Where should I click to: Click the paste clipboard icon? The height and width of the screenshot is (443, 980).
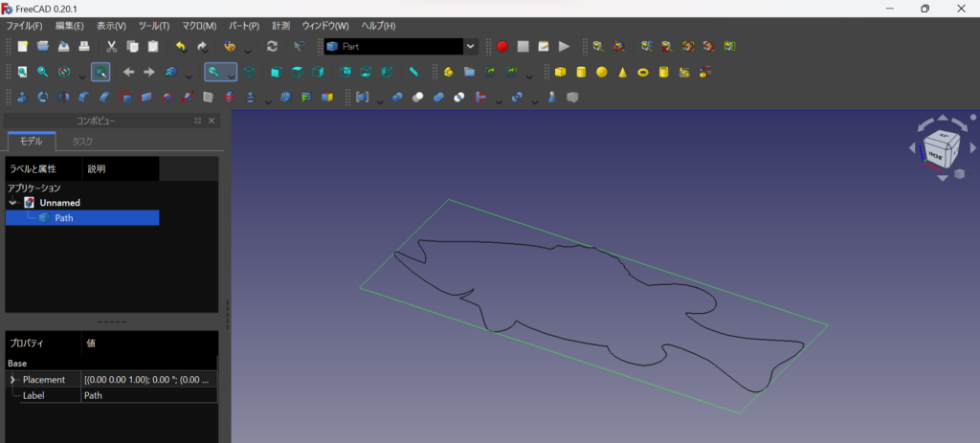[x=152, y=46]
